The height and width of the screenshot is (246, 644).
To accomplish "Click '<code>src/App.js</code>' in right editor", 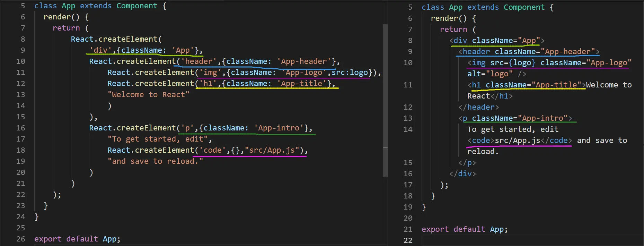I will [520, 141].
